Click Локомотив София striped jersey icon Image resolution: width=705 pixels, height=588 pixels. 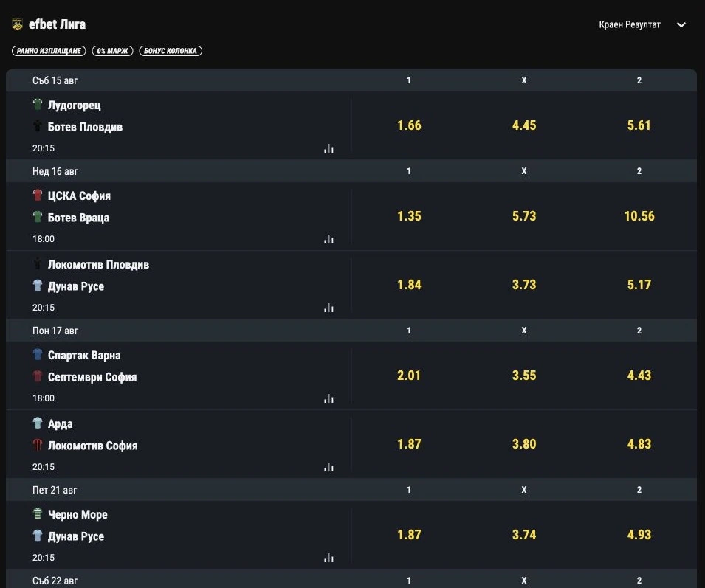click(x=38, y=445)
